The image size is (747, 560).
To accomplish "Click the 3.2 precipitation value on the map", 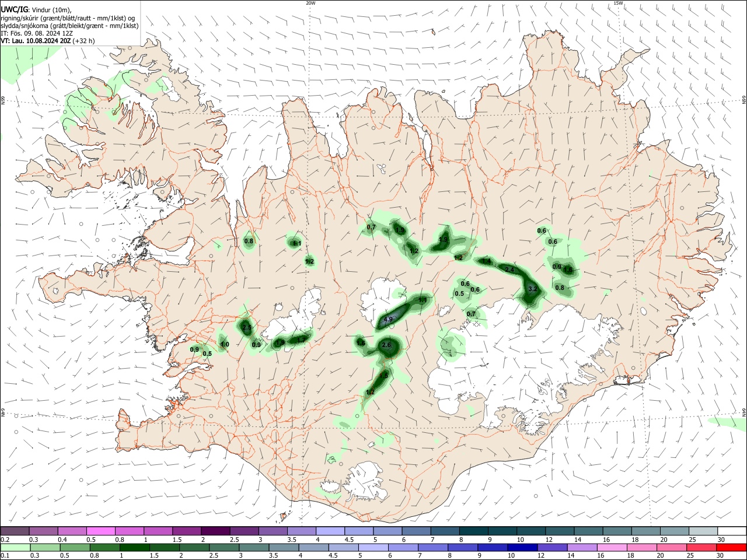I will pyautogui.click(x=532, y=289).
